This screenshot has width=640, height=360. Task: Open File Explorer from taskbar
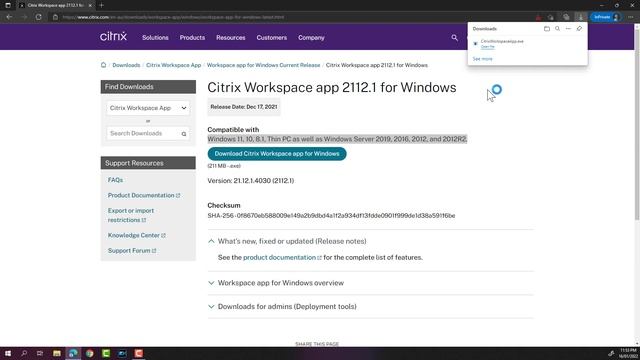(57, 353)
